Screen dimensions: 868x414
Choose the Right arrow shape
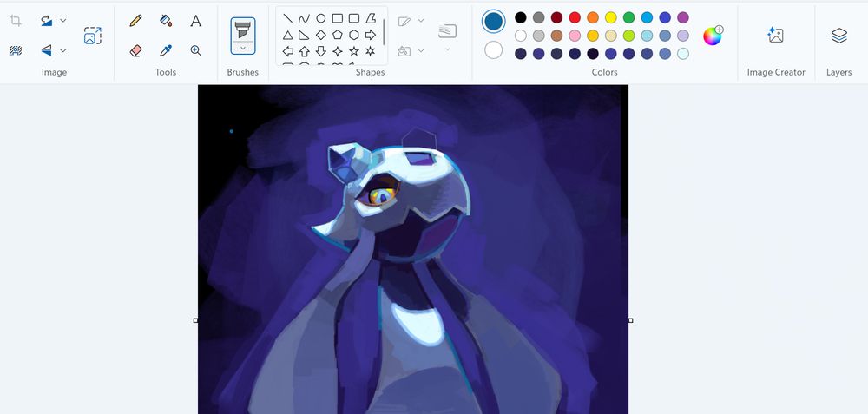371,35
